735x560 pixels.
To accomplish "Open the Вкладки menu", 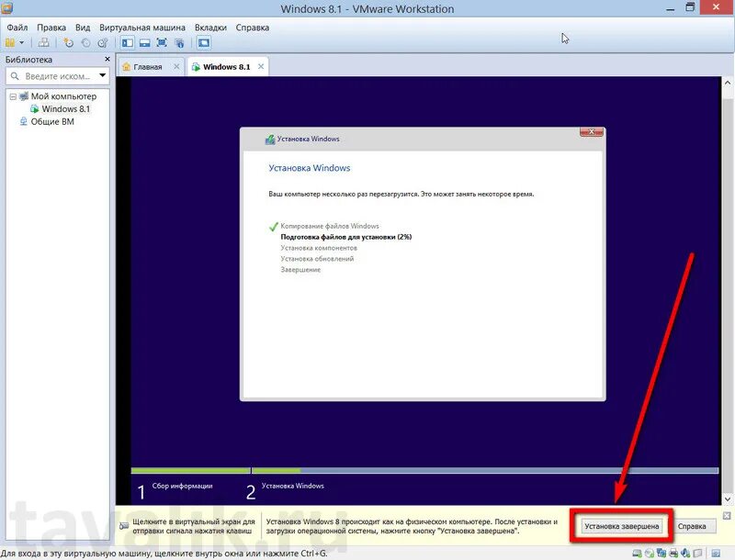I will [x=210, y=28].
